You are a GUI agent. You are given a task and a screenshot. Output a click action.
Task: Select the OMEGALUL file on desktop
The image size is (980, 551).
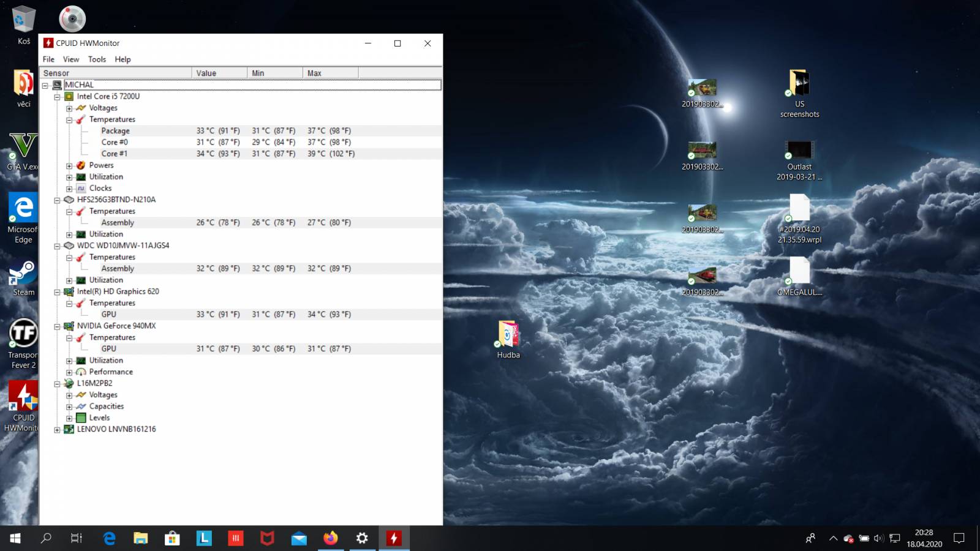coord(799,277)
